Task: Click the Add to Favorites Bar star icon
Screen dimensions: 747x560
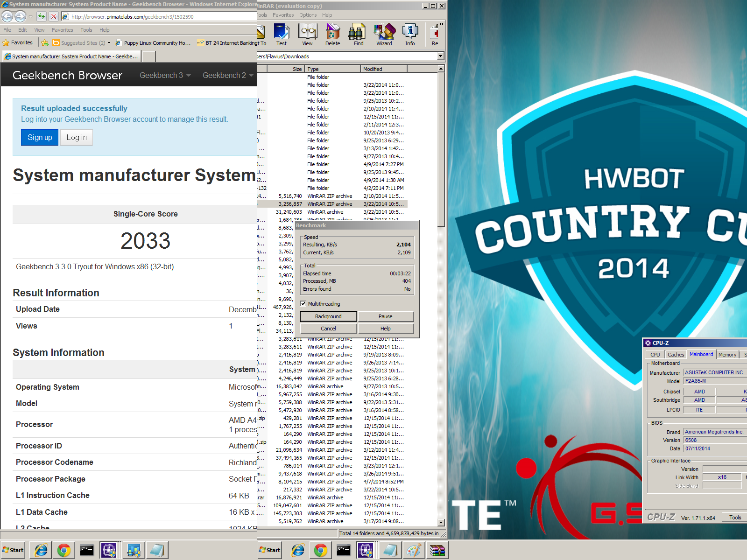Action: tap(45, 43)
